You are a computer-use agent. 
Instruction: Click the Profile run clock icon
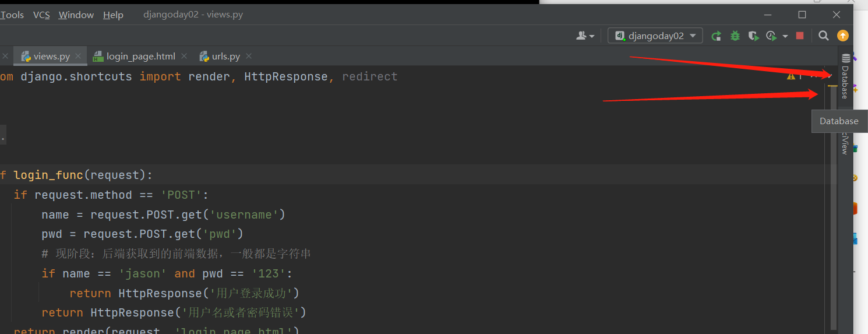click(x=771, y=36)
